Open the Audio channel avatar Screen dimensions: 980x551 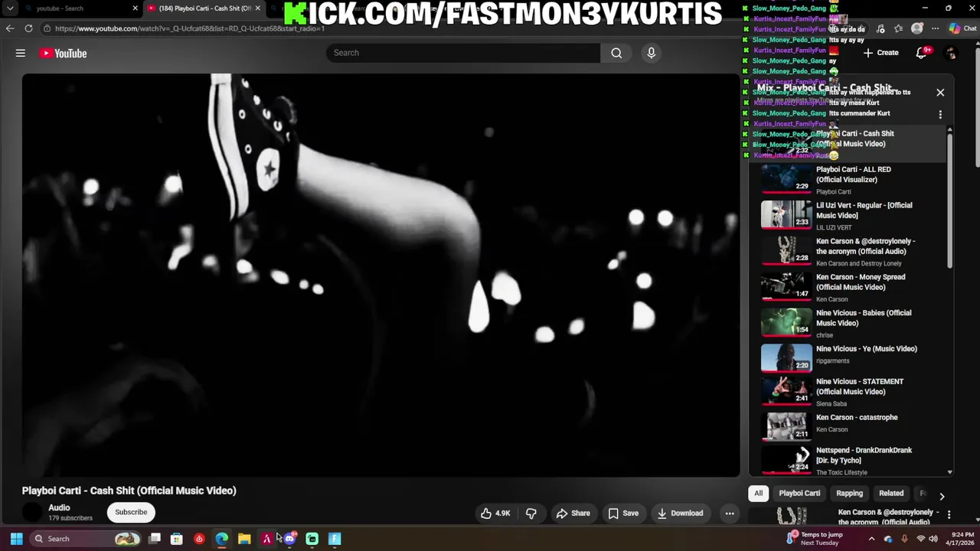point(32,513)
